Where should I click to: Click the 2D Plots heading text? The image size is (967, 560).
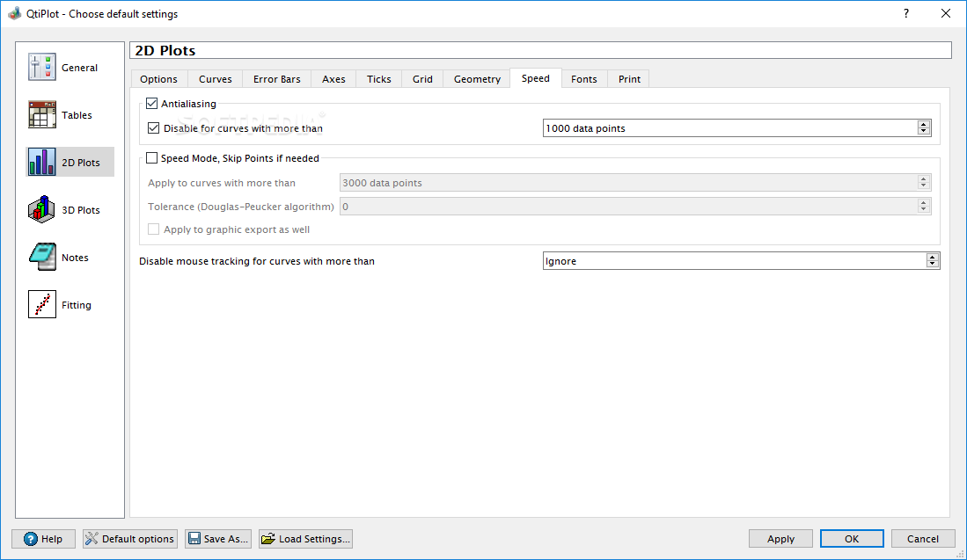click(x=165, y=50)
